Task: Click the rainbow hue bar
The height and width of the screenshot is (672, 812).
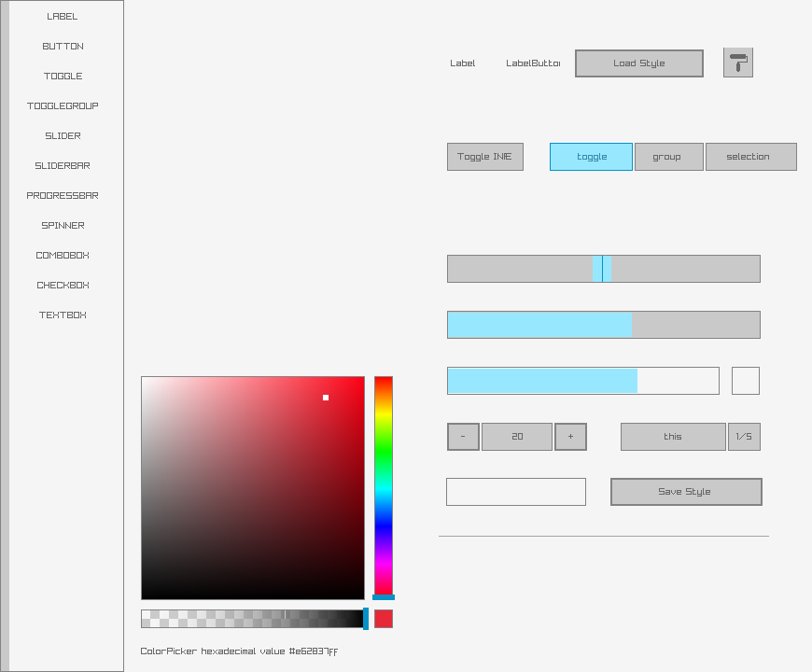Action: click(383, 485)
